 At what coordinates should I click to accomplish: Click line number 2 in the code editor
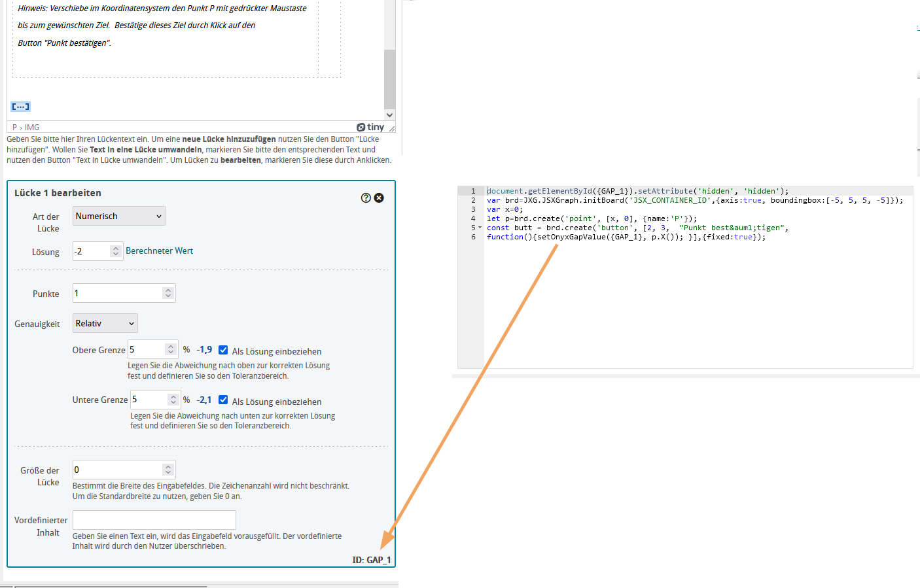coord(473,200)
